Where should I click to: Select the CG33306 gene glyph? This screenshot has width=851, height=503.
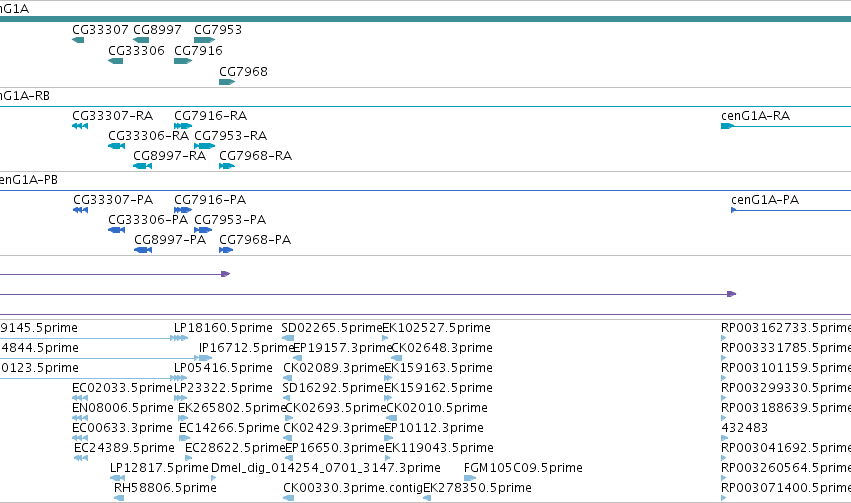coord(116,61)
